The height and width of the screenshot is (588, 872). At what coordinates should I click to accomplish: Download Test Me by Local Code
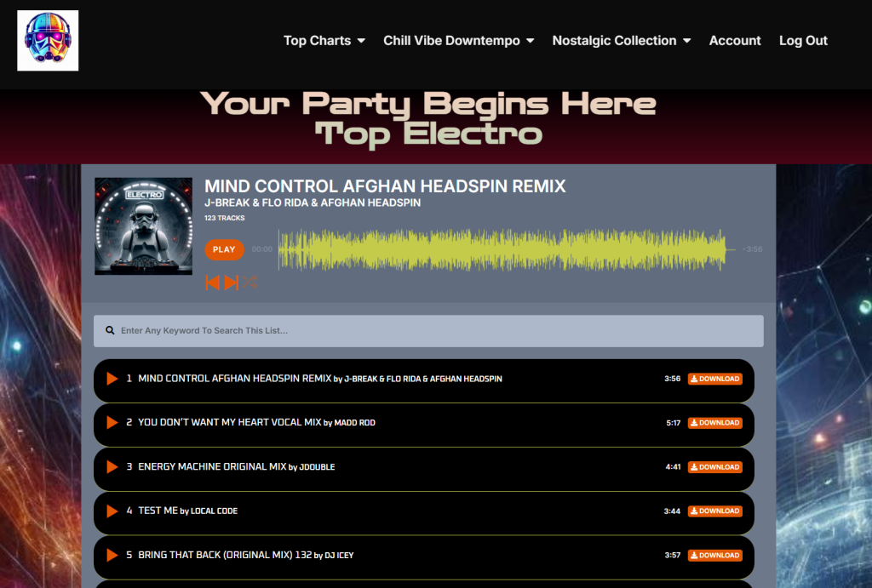(x=715, y=511)
